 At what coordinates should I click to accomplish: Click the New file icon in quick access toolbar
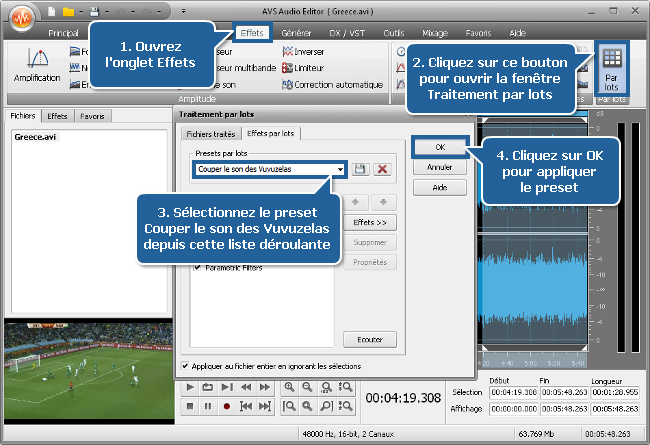click(x=51, y=12)
